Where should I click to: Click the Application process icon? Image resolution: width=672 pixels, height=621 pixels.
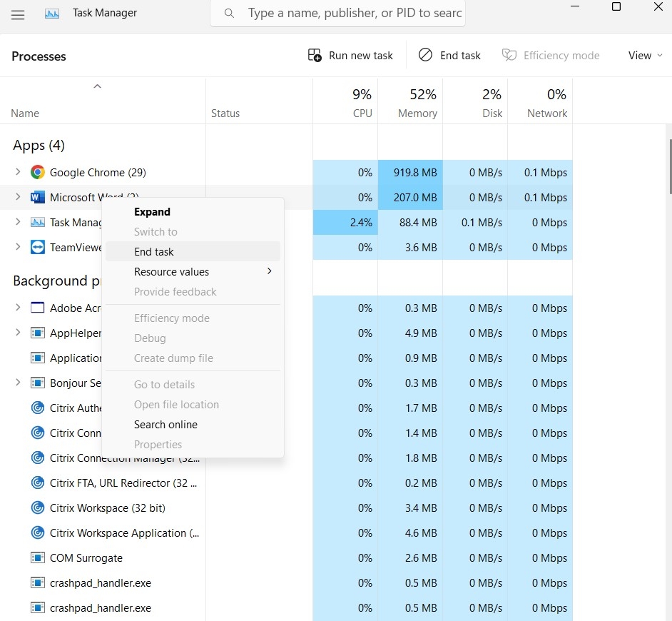(x=38, y=358)
